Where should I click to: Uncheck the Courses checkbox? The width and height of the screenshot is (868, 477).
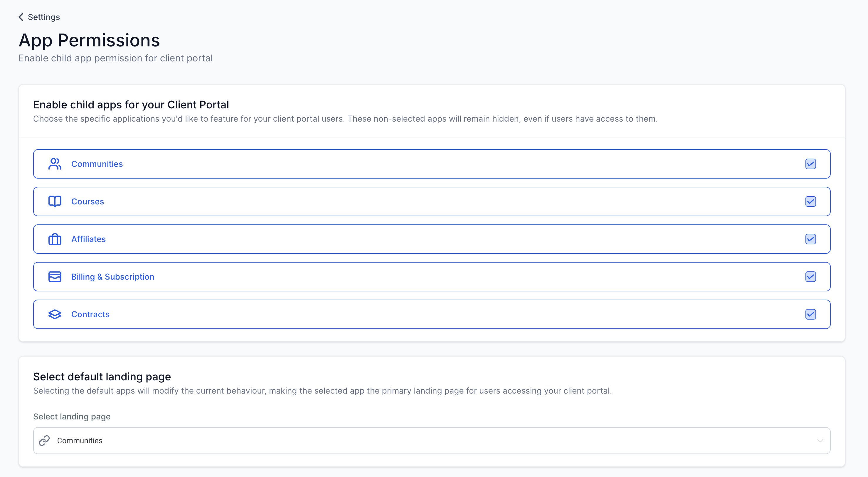click(x=810, y=201)
